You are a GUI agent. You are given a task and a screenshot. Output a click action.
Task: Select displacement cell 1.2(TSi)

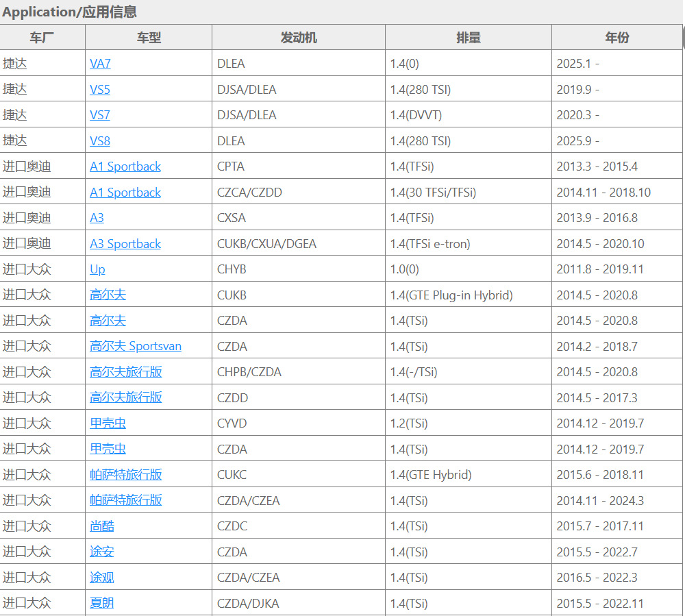pyautogui.click(x=469, y=423)
